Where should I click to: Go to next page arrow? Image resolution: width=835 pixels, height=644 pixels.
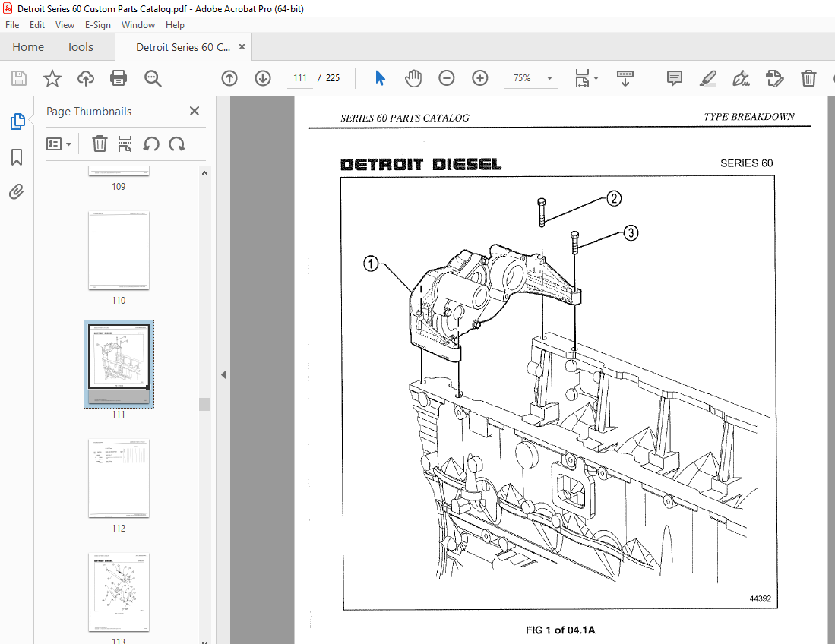263,78
